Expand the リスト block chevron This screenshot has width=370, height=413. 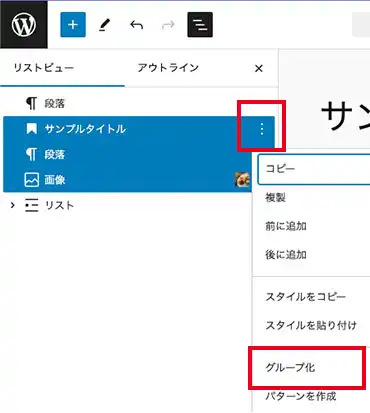tap(12, 205)
